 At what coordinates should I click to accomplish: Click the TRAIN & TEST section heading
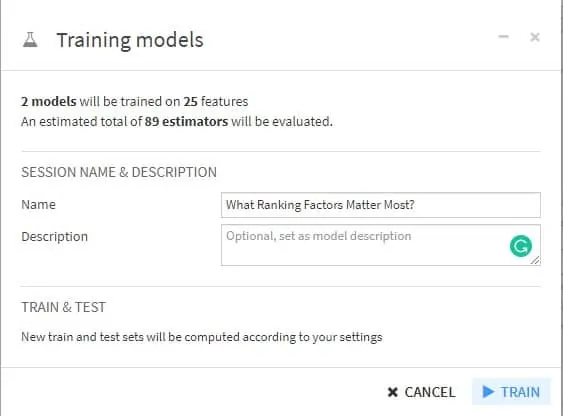click(x=64, y=307)
